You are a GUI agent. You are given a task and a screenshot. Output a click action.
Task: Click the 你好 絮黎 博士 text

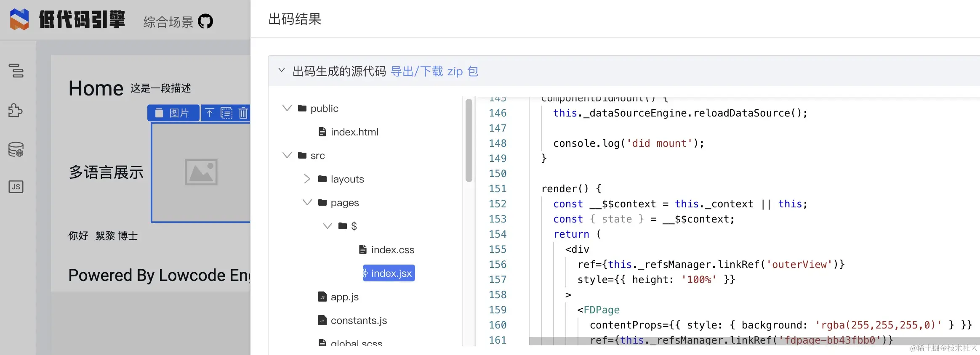tap(103, 236)
